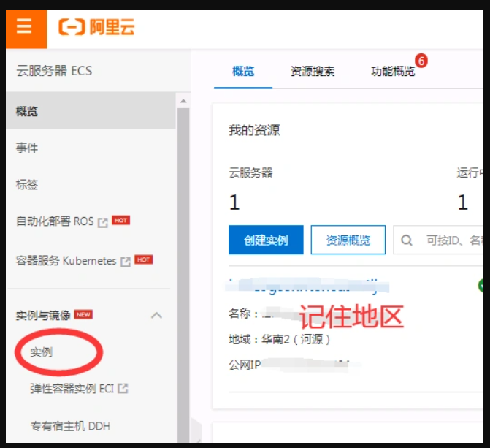Click the 我的资源 heading
Viewport: 490px width, 448px height.
pos(254,130)
